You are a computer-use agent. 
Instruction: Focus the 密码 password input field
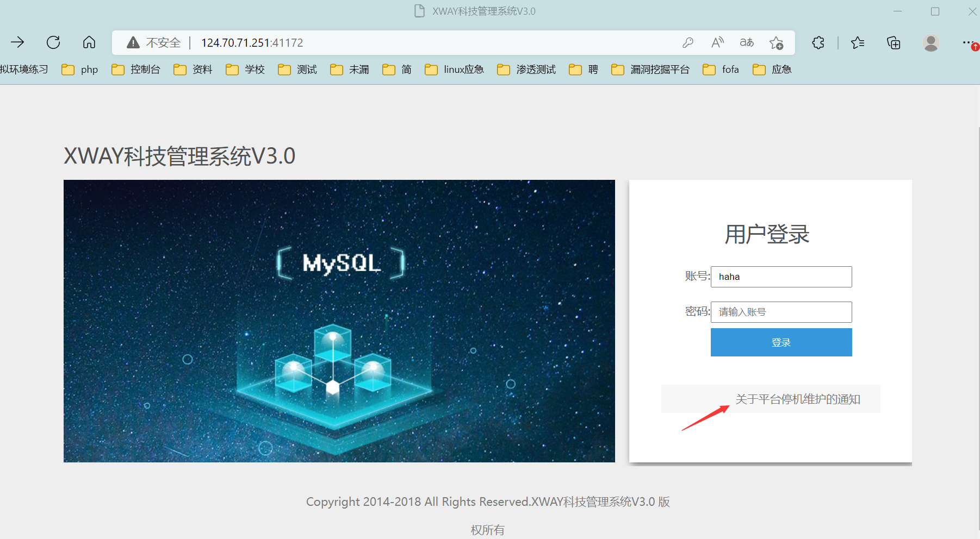[781, 312]
